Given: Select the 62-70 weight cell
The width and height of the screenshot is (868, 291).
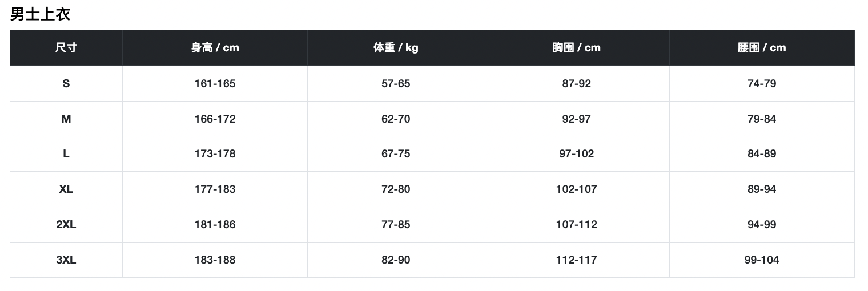Looking at the screenshot, I should 396,119.
